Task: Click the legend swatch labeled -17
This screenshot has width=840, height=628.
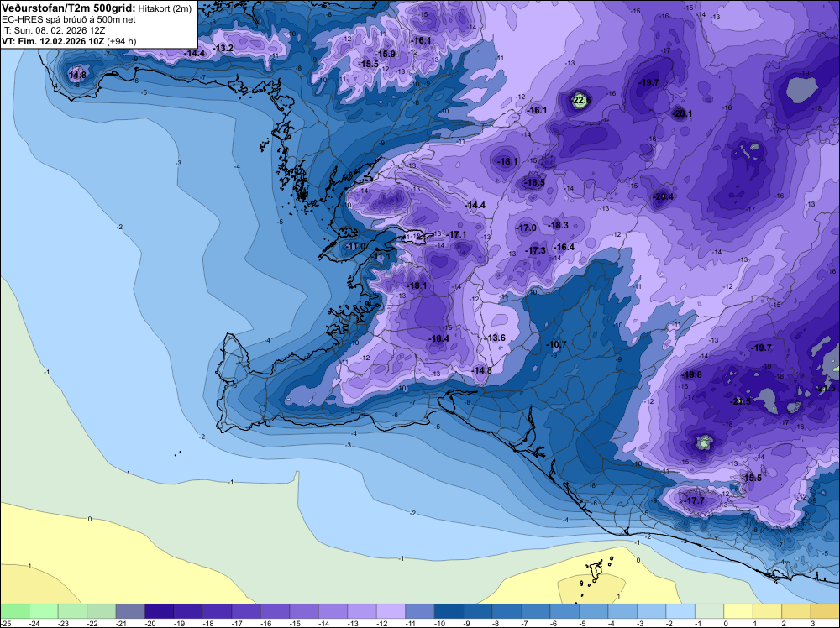Action: pyautogui.click(x=246, y=611)
